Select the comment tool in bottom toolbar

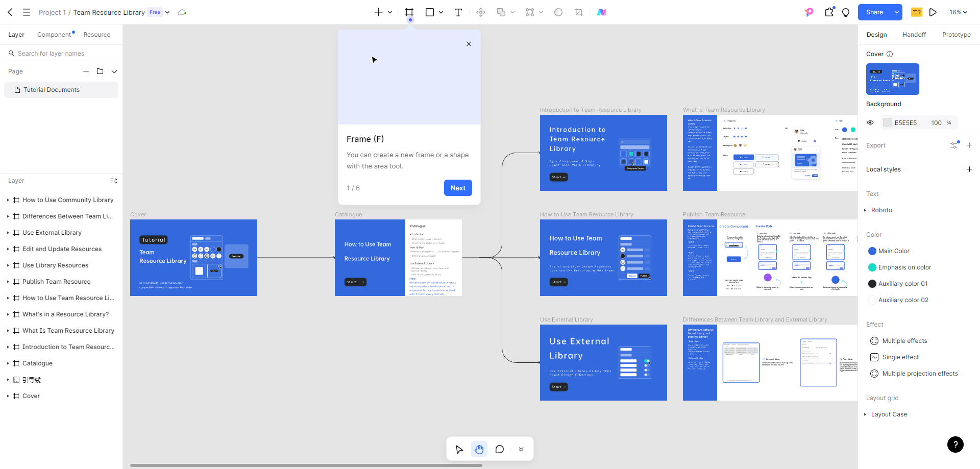click(x=500, y=449)
